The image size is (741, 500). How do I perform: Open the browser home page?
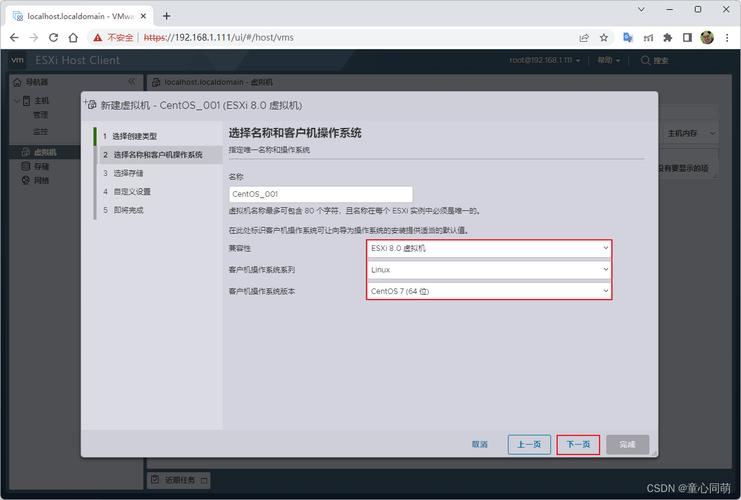(73, 37)
